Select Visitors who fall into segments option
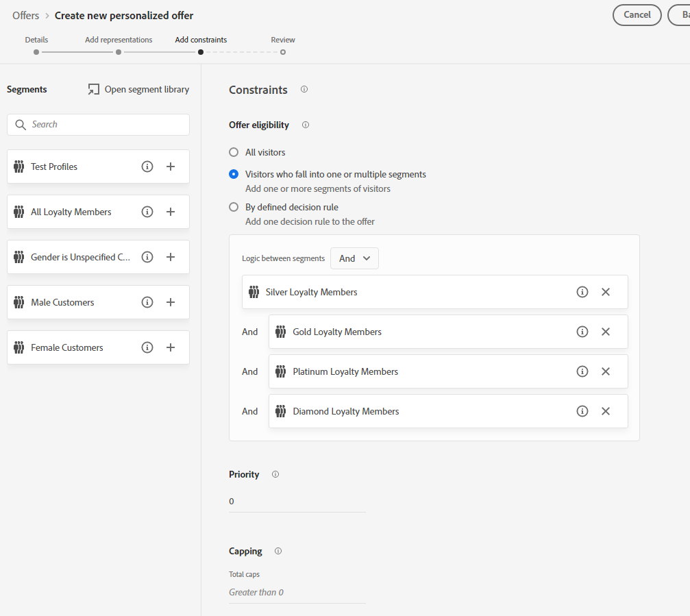The width and height of the screenshot is (690, 616). [234, 174]
